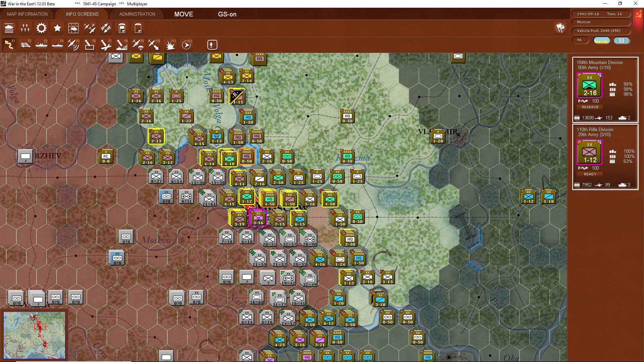Click the up-arrow box toolbar icon

tap(212, 45)
